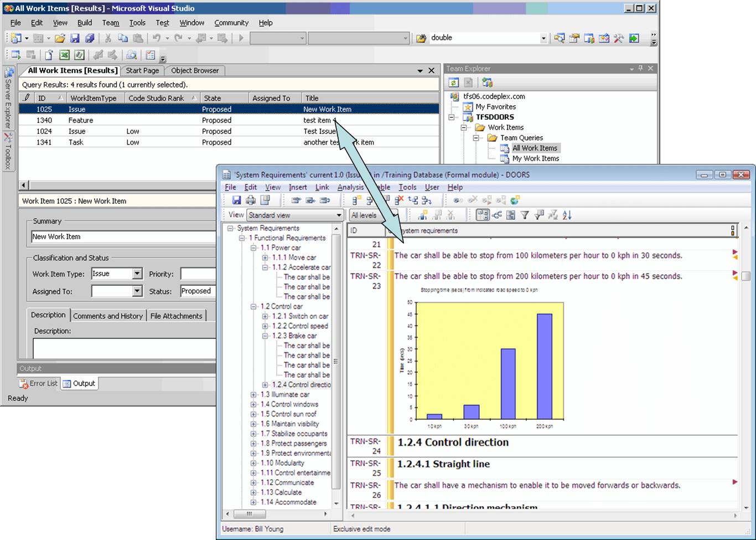
Task: Open the Analysis menu in DOORS
Action: [x=350, y=187]
